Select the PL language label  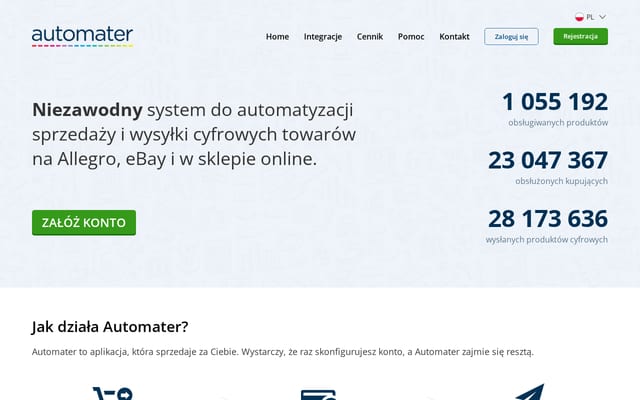590,17
